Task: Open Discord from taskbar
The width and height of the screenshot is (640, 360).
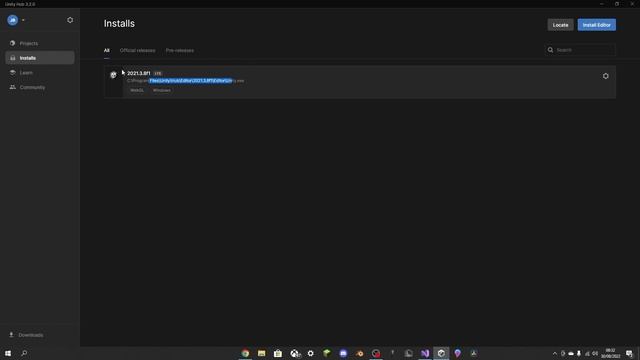Action: tap(343, 353)
